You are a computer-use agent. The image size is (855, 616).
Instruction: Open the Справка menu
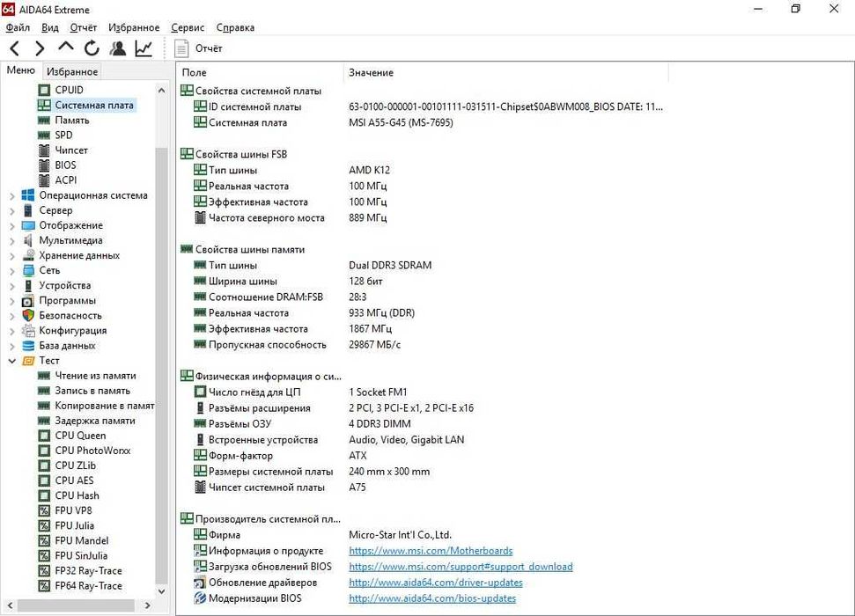point(235,28)
